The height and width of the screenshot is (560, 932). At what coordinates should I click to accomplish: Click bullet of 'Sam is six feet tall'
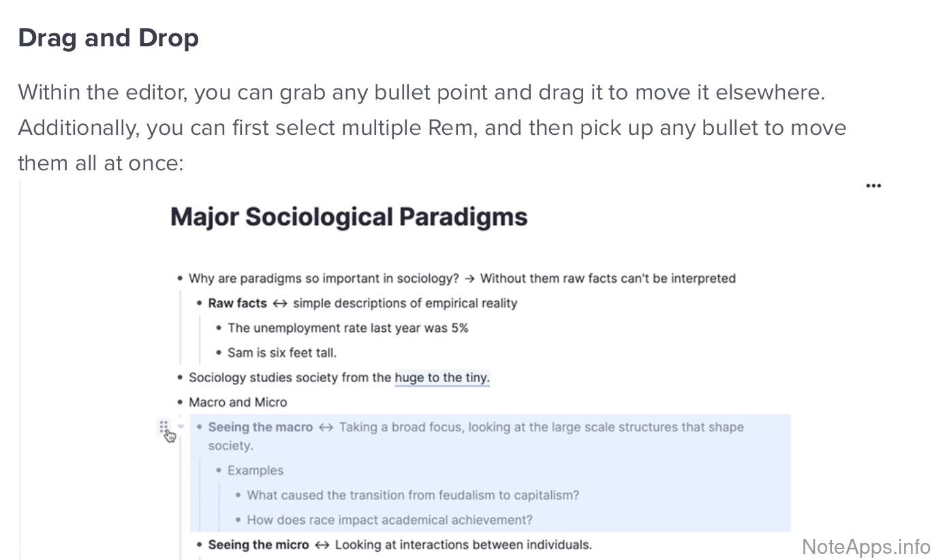219,353
